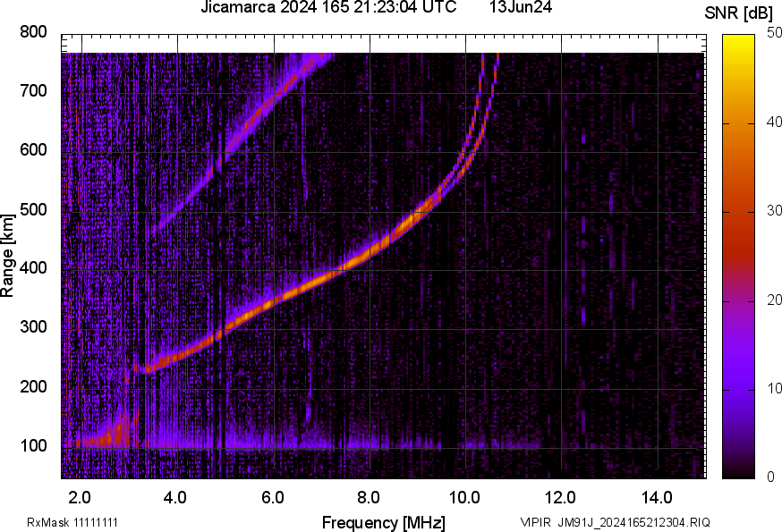This screenshot has height=532, width=782.
Task: Click the 30 value on colorbar
Action: click(x=774, y=211)
